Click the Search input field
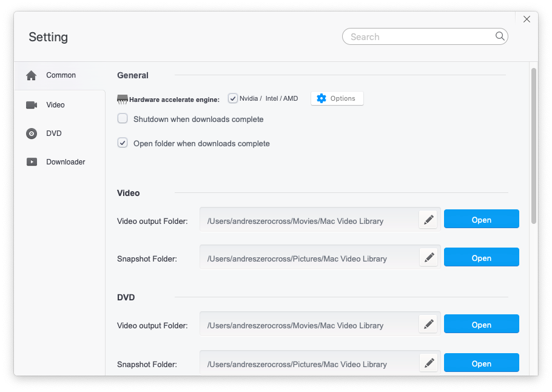 tap(425, 36)
